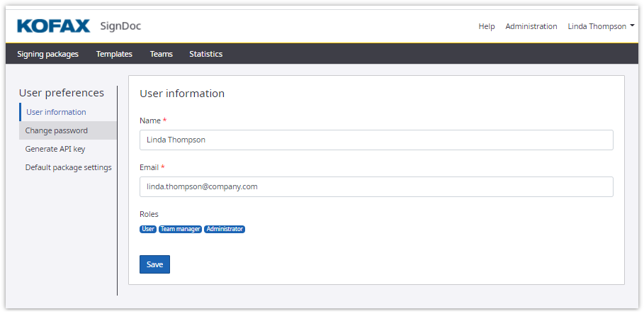Expand the Linda Thompson user menu

pos(601,26)
